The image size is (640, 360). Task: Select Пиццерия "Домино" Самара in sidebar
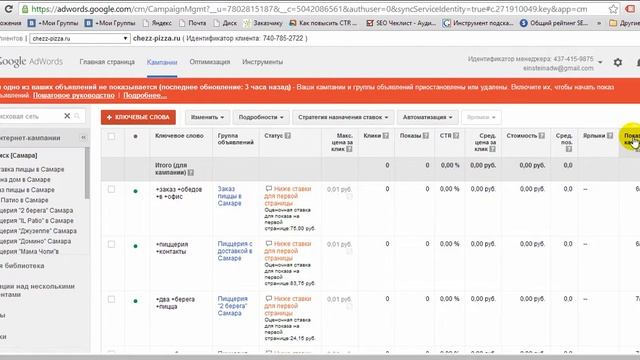(36, 241)
